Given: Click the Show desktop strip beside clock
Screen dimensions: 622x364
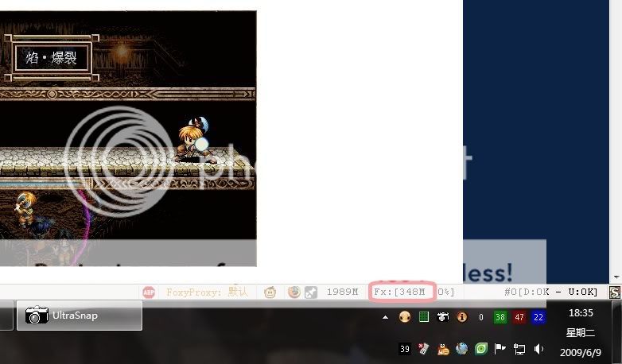Looking at the screenshot, I should 617,332.
